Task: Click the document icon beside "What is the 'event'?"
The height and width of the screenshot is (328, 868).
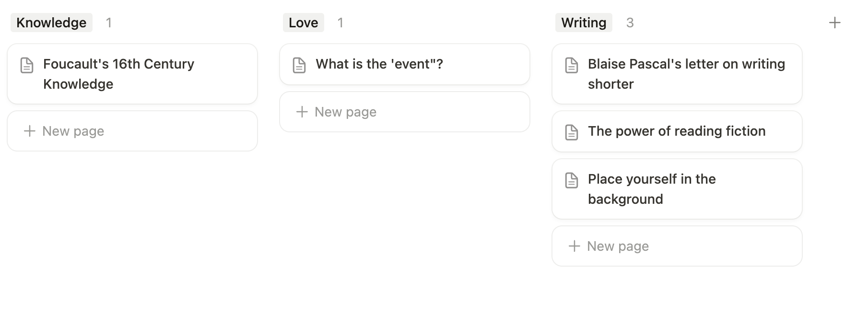Action: click(x=299, y=65)
